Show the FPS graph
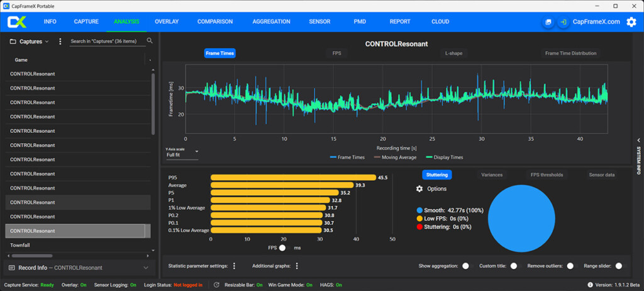This screenshot has width=644, height=291. click(x=337, y=53)
